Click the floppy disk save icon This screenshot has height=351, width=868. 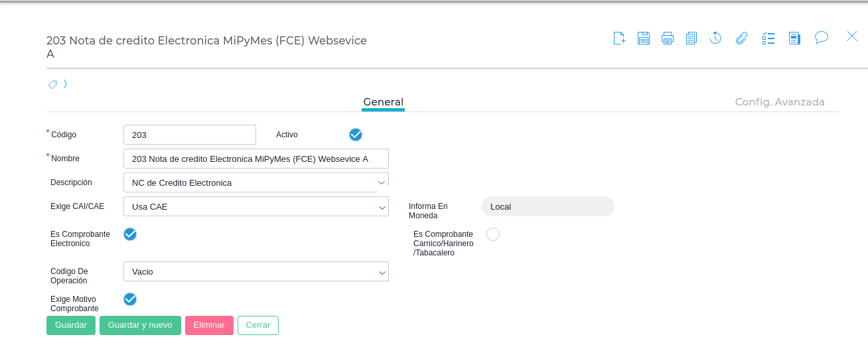point(643,38)
